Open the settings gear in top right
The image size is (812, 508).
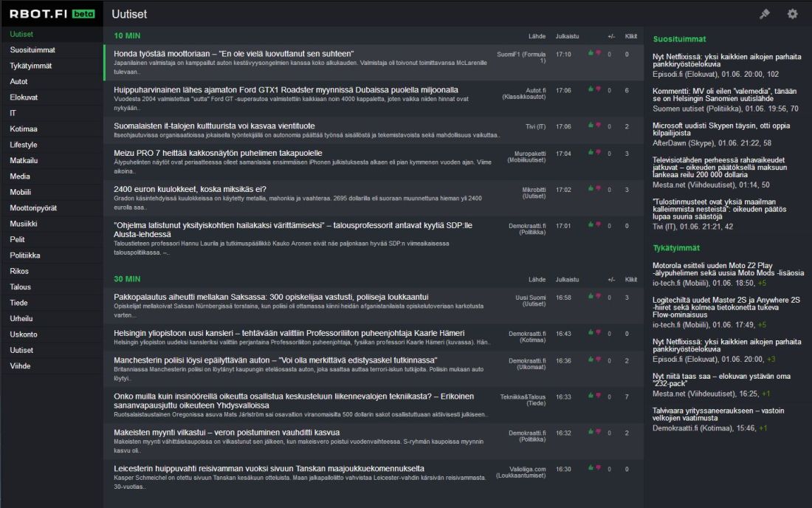point(791,13)
